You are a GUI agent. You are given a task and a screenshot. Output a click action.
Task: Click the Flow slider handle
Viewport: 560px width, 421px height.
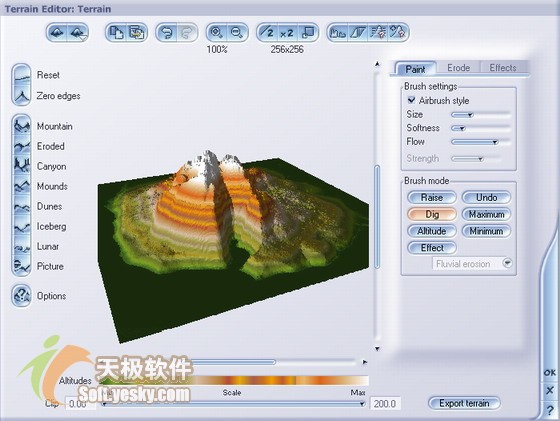495,142
